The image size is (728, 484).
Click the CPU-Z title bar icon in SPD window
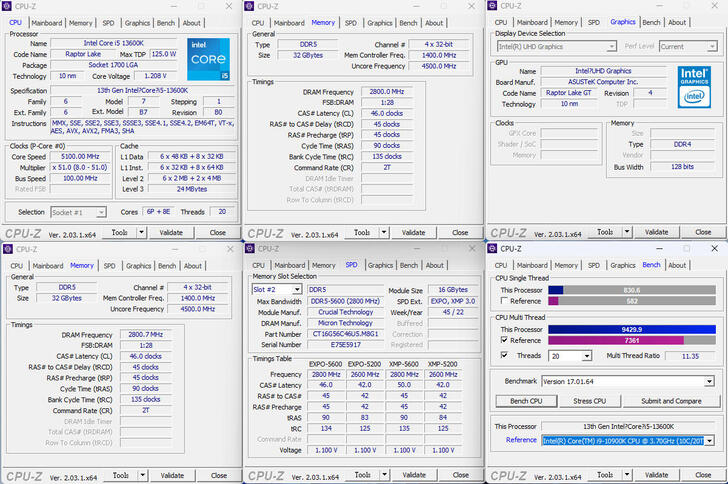(x=250, y=248)
